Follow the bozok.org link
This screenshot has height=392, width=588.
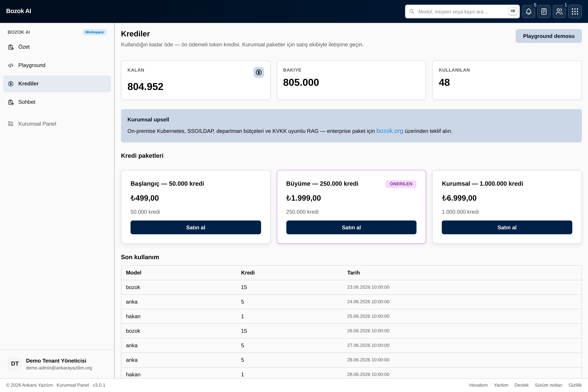[x=390, y=131]
